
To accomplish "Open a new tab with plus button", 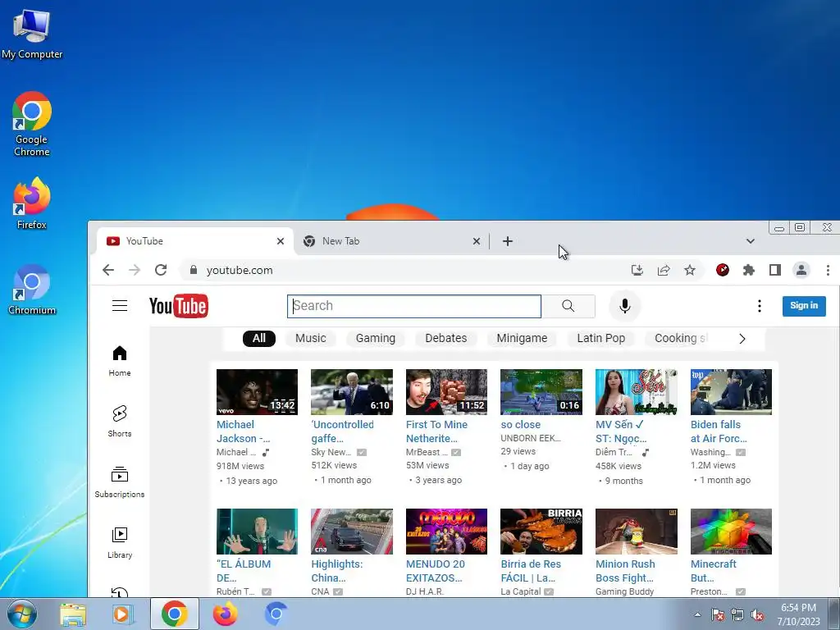I will [507, 242].
